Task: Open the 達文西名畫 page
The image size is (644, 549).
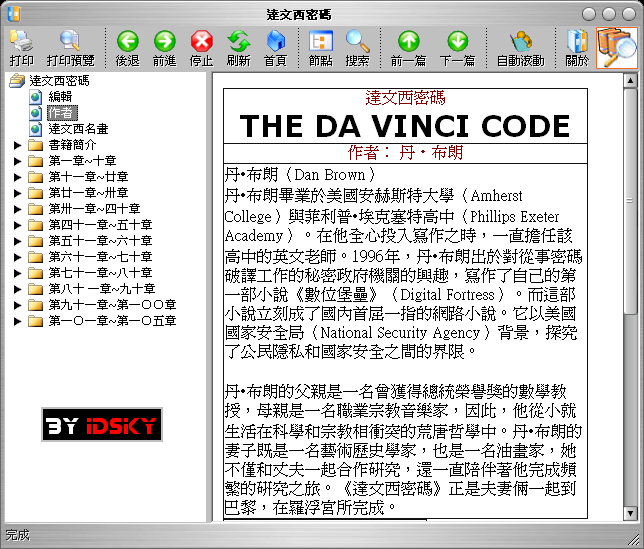Action: point(78,129)
